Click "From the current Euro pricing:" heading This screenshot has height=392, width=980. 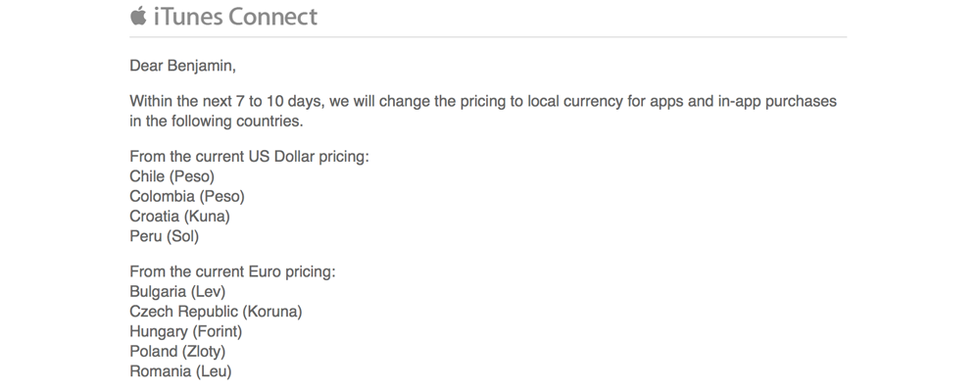click(232, 270)
